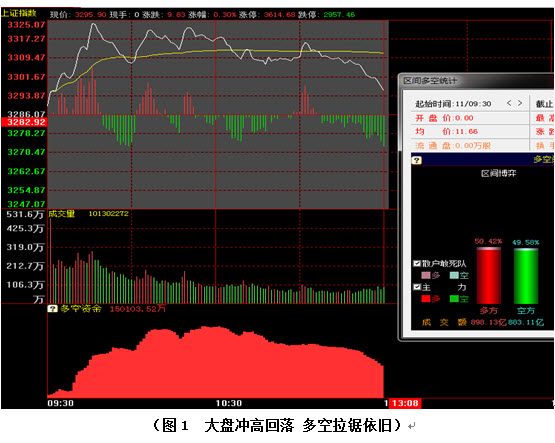
Task: Click the 13:08 time marker on axis
Action: pos(405,403)
